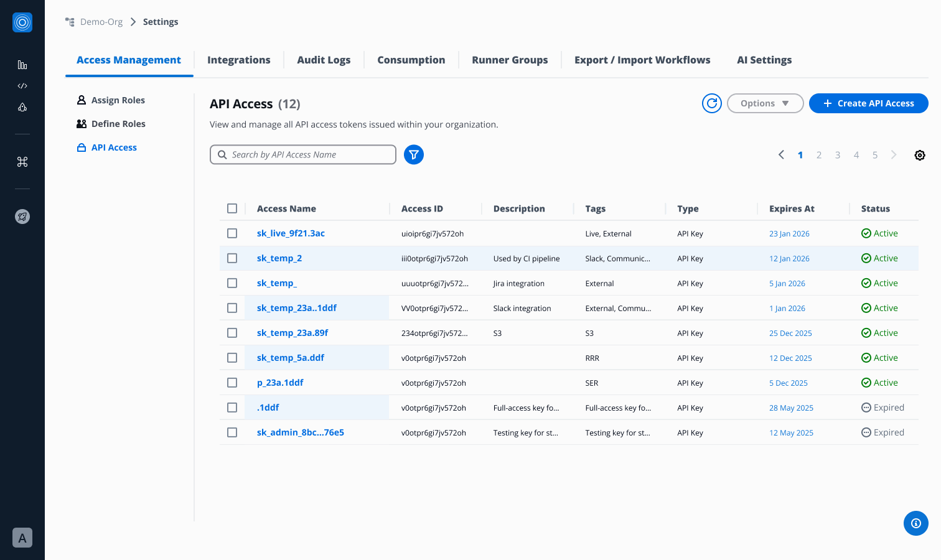Open the rocket icon in sidebar

(22, 217)
